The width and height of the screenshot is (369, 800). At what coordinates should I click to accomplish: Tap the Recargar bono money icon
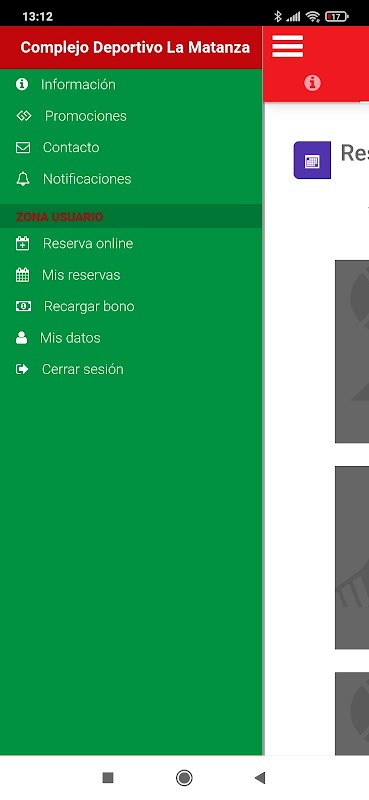(x=23, y=306)
